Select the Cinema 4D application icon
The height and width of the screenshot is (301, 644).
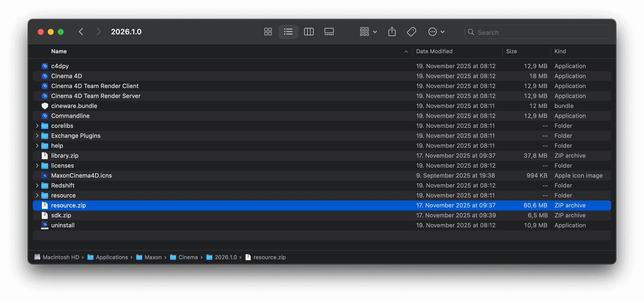45,76
